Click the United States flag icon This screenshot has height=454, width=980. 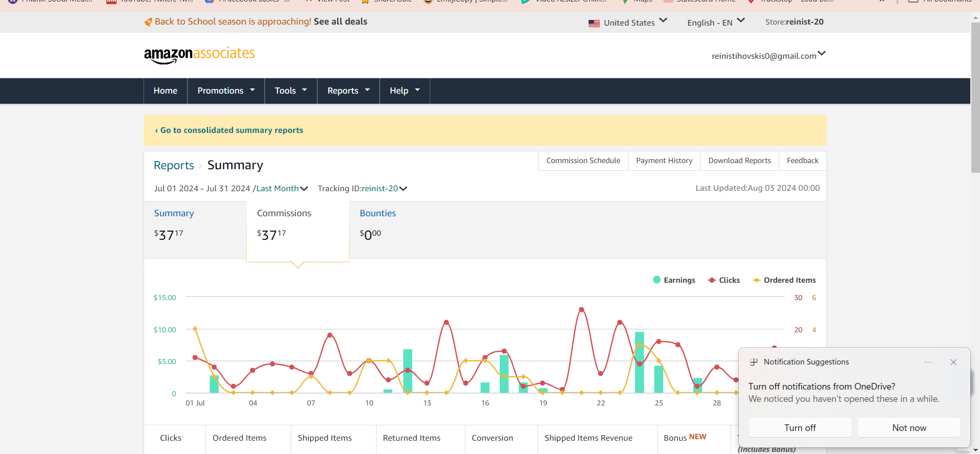pos(594,23)
